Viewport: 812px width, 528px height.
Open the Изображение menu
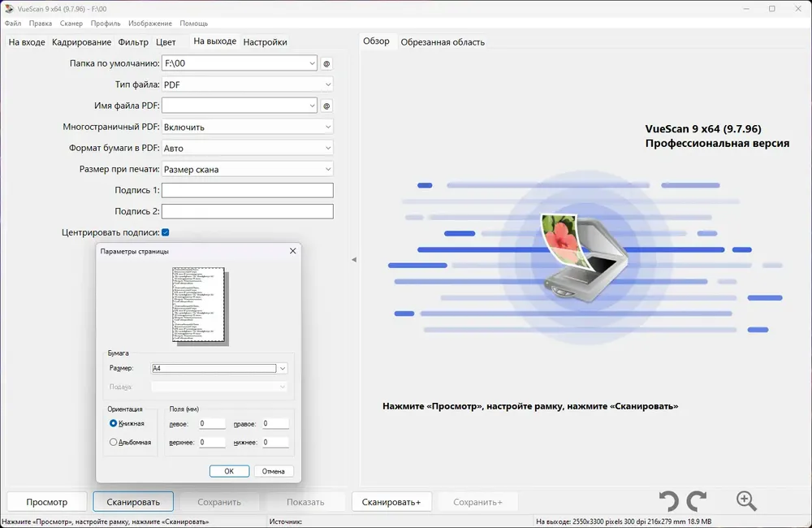pos(150,24)
